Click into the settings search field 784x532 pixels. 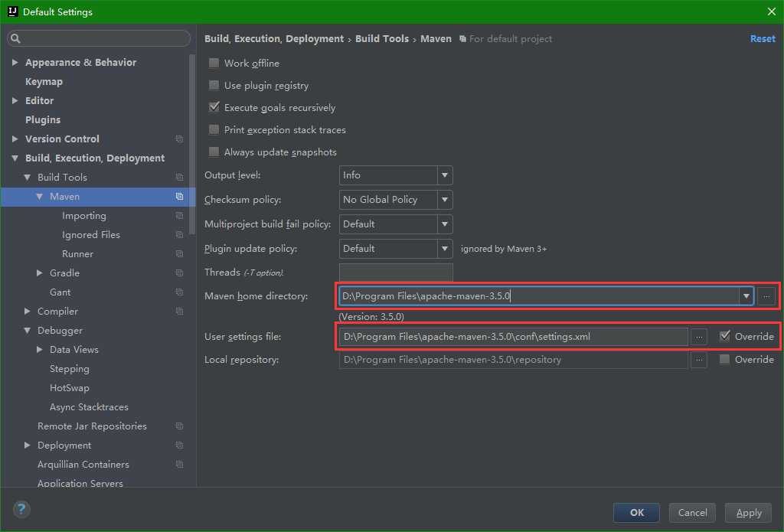coord(99,38)
